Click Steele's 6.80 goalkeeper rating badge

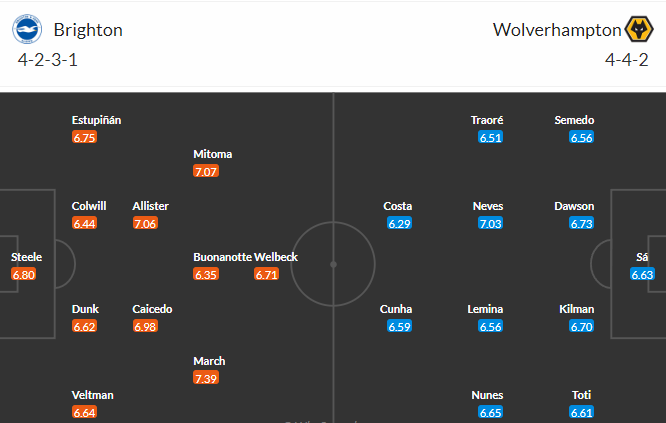pos(23,275)
